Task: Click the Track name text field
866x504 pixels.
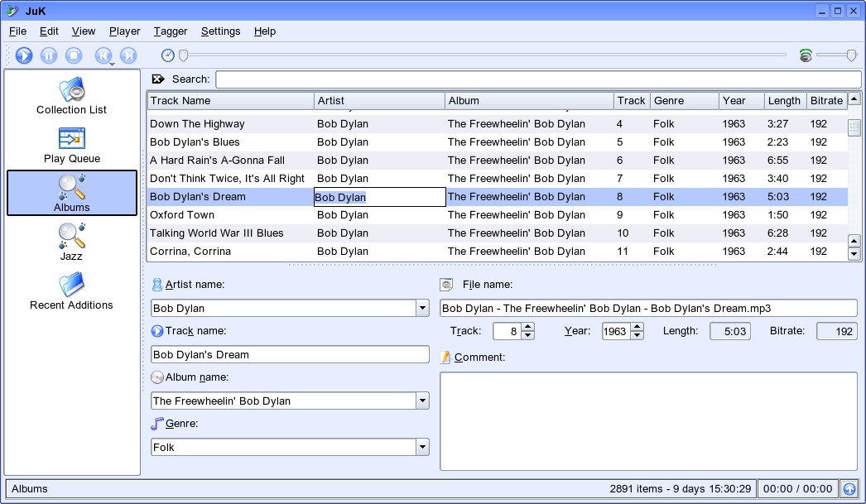Action: 290,354
